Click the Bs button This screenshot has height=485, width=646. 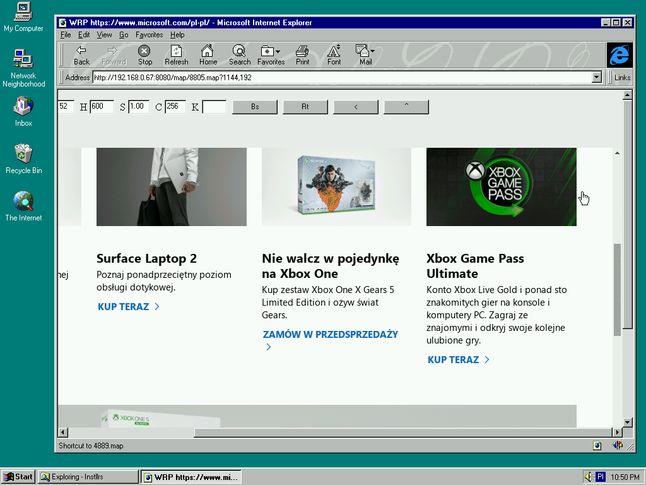coord(255,107)
